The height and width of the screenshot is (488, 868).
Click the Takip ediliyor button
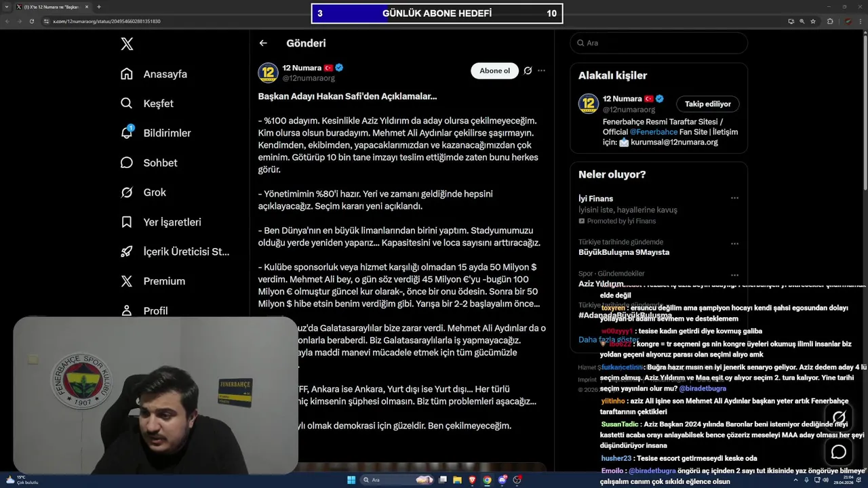[707, 104]
